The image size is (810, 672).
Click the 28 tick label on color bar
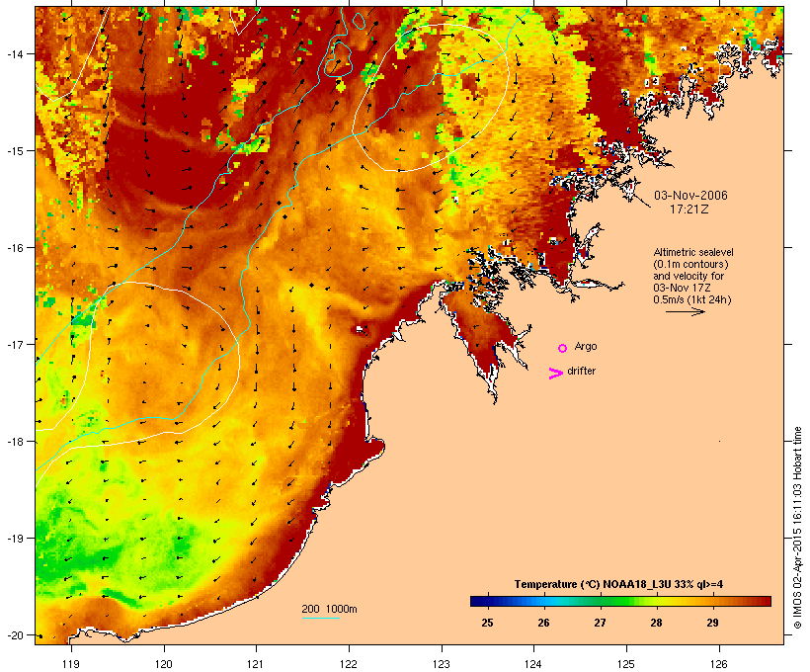point(656,623)
